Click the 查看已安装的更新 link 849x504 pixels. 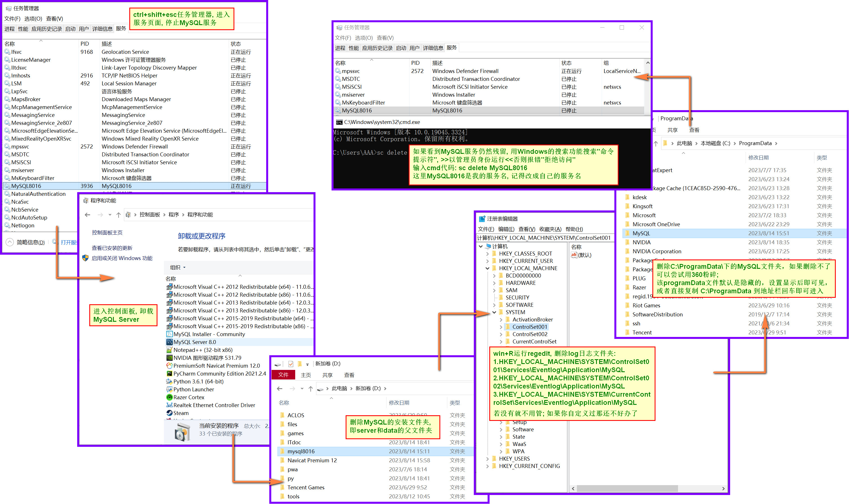[x=112, y=248]
